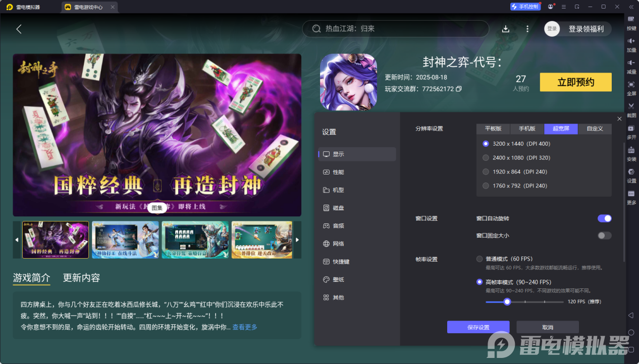Click the Android back triangle button
Screen dimensions: 639x364
(x=631, y=315)
